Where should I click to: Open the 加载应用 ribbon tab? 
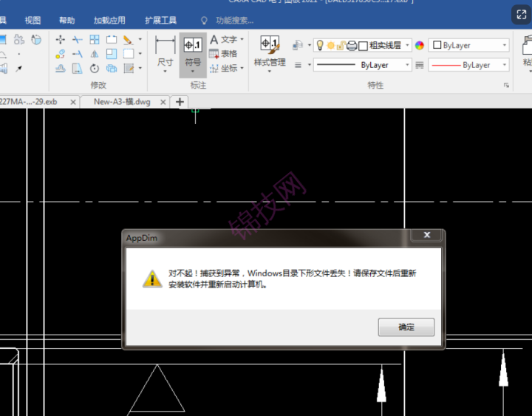109,21
